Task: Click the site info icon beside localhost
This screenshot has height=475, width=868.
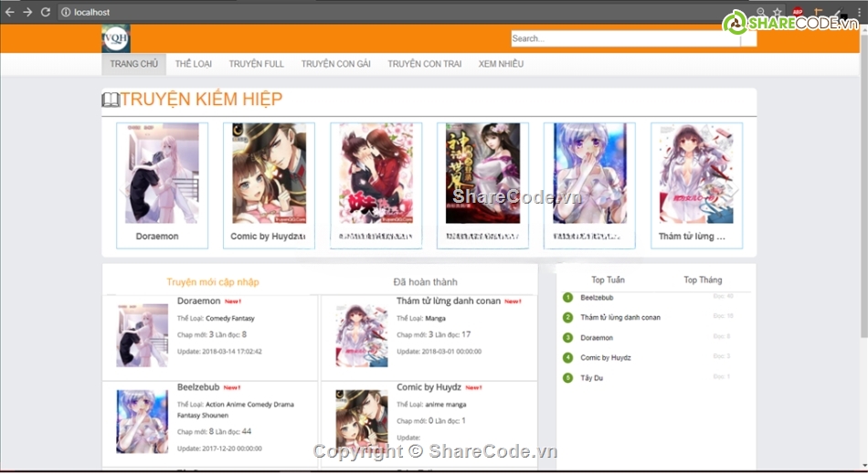Action: point(66,12)
